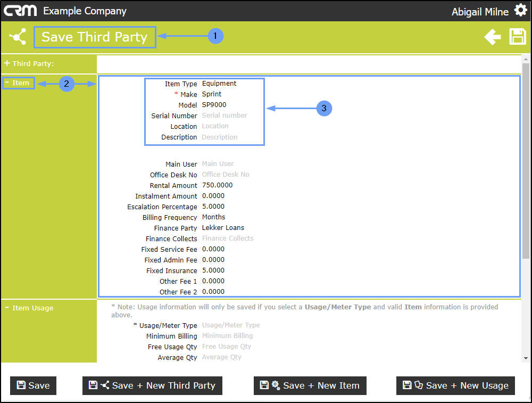Go back using the white arrow icon
This screenshot has width=532, height=403.
pos(493,37)
